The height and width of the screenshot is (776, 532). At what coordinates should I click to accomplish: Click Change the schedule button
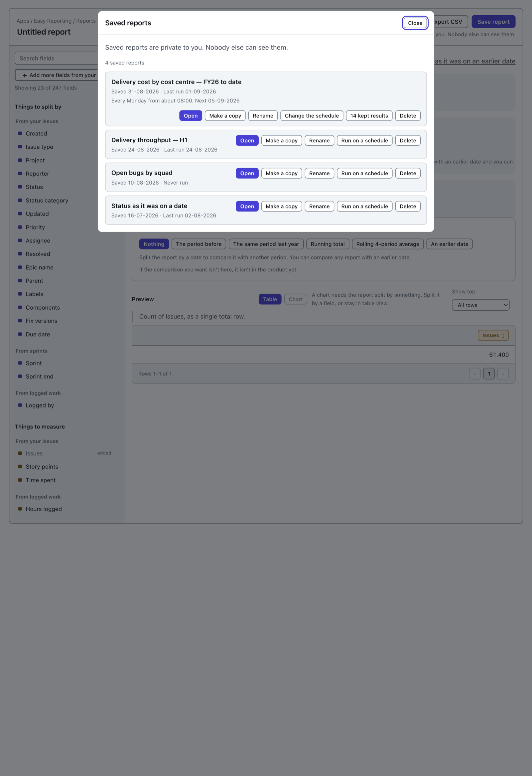(312, 115)
